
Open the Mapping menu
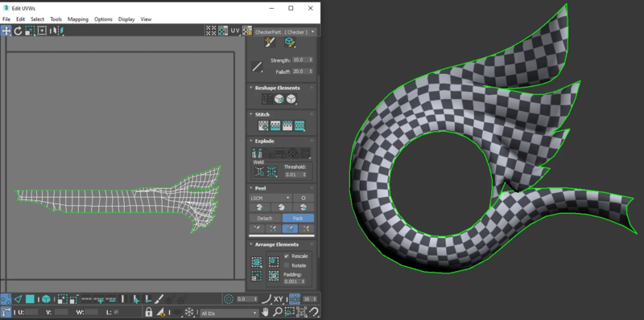tap(78, 19)
